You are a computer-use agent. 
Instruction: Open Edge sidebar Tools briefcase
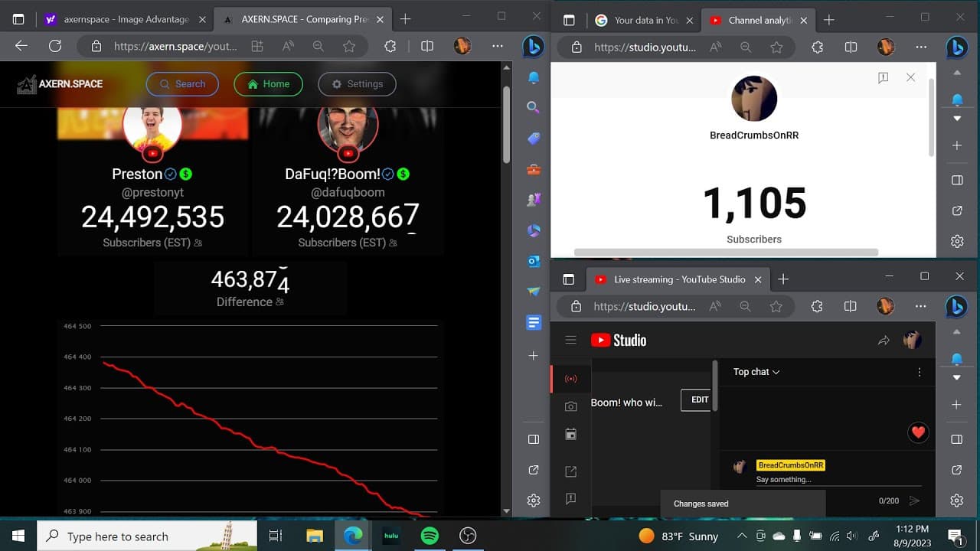[534, 169]
